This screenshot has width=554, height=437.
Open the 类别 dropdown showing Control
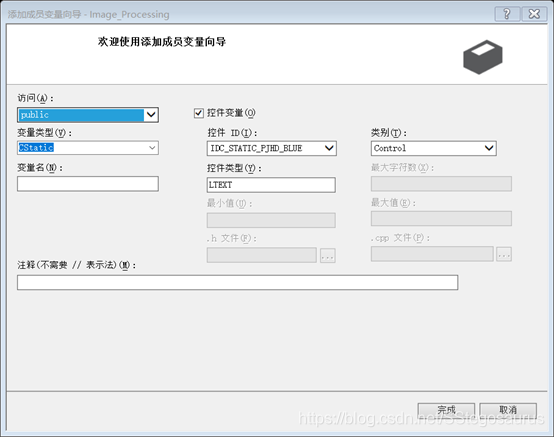coord(434,148)
